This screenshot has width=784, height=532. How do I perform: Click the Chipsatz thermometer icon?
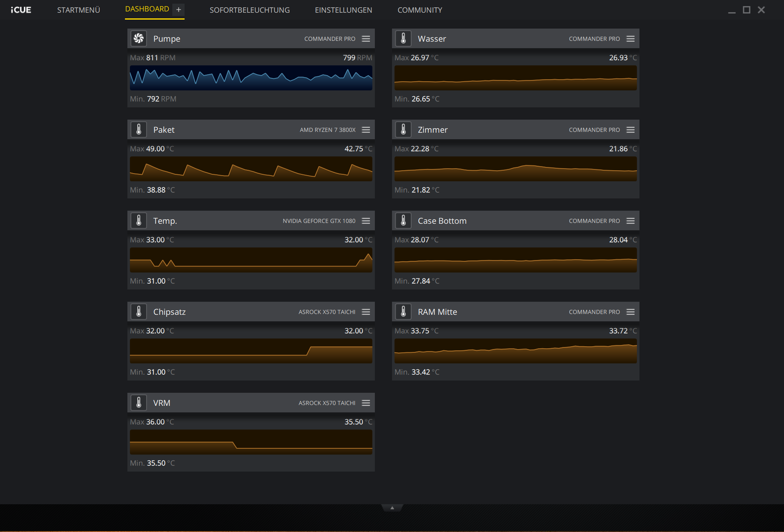pos(139,312)
